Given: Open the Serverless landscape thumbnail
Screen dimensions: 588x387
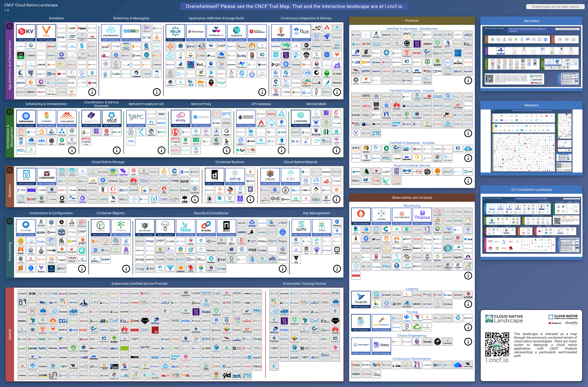Looking at the screenshot, I should (531, 57).
